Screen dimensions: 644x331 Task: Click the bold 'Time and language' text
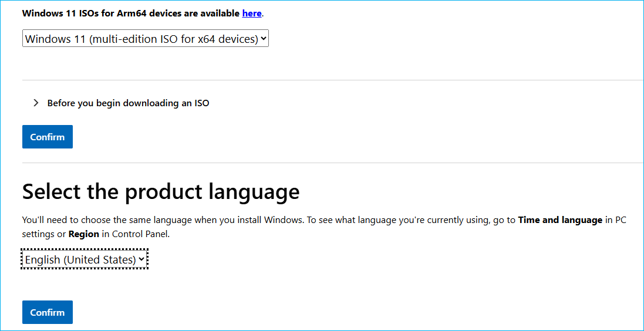click(x=560, y=219)
